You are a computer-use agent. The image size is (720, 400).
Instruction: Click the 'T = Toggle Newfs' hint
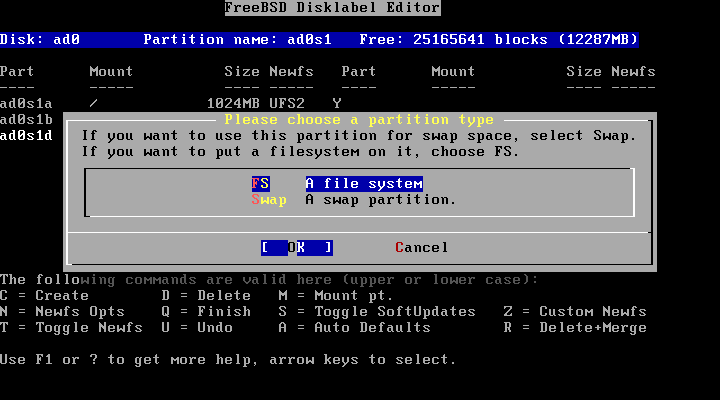[x=71, y=328]
